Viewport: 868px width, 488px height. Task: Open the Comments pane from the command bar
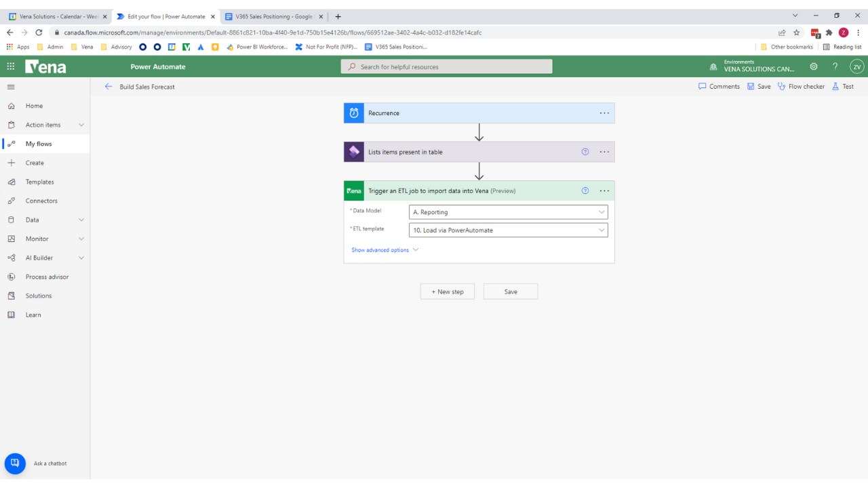(719, 87)
